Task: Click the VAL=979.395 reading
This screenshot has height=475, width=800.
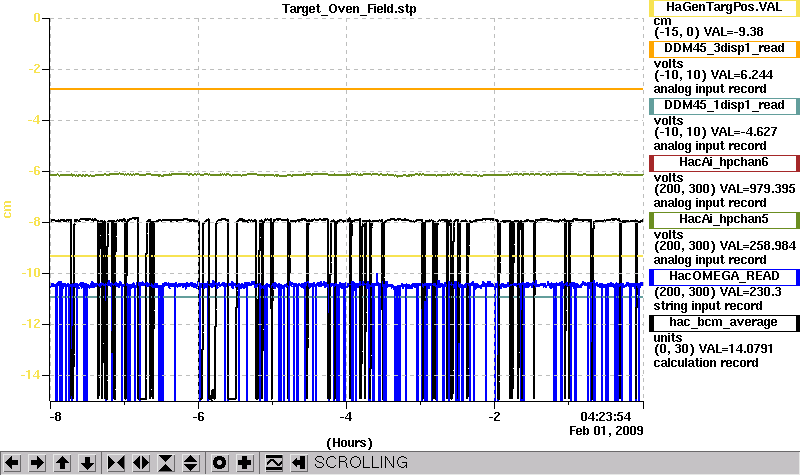Action: pos(756,189)
